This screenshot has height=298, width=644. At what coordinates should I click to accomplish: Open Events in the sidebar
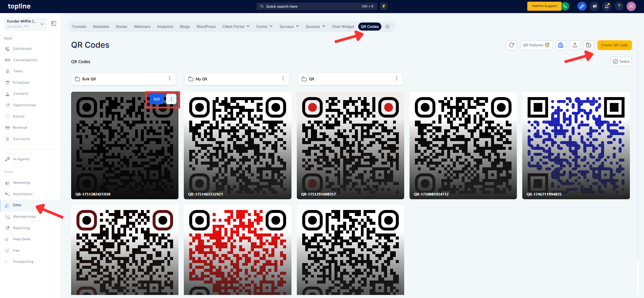19,117
